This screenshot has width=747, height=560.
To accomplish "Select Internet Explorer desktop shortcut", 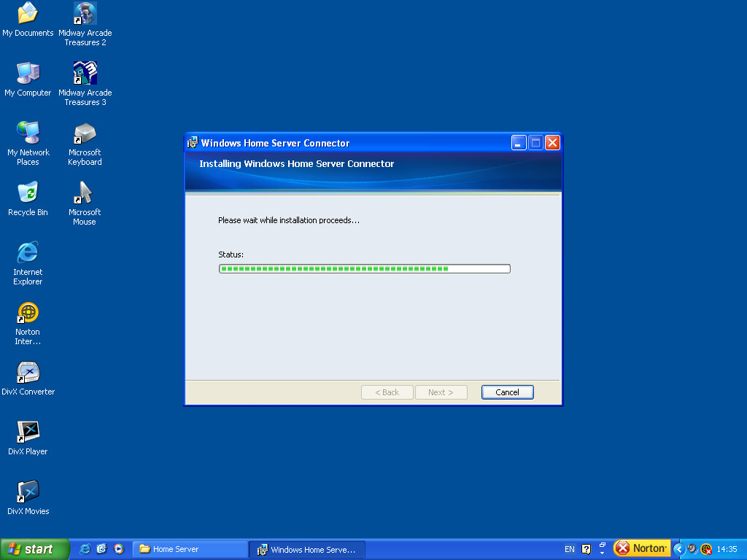I will click(28, 252).
